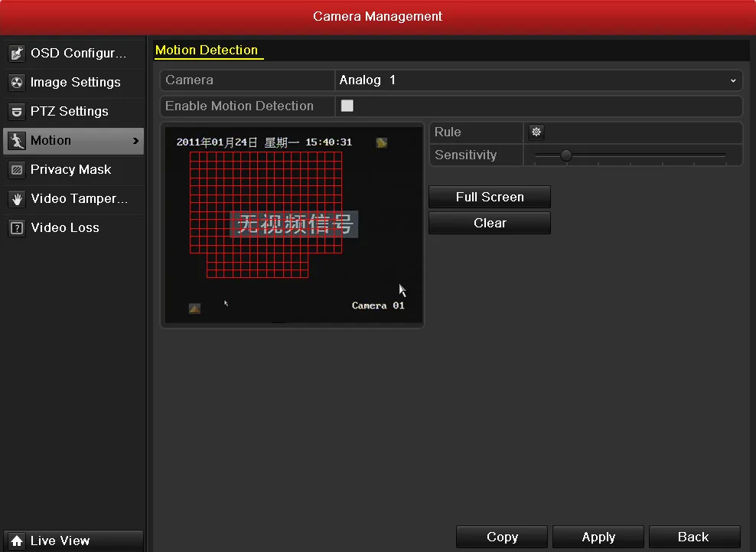The width and height of the screenshot is (756, 552).
Task: Click the Video Loss question mark icon
Action: tap(17, 228)
